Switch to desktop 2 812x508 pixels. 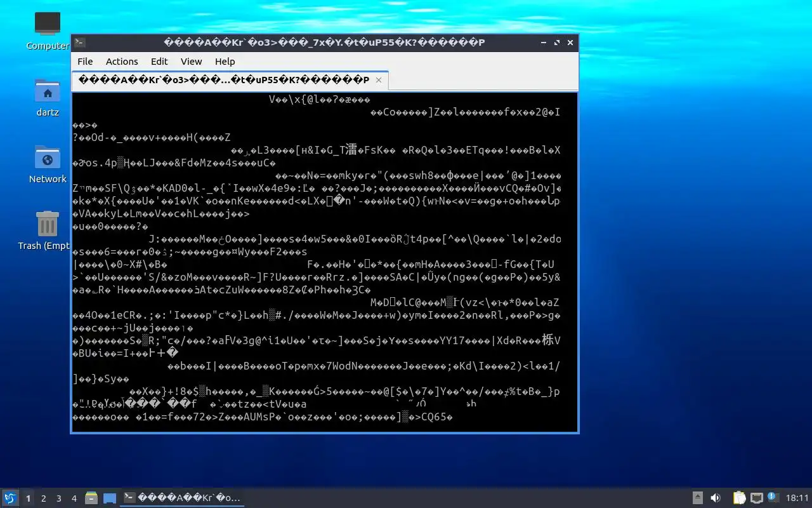(44, 498)
